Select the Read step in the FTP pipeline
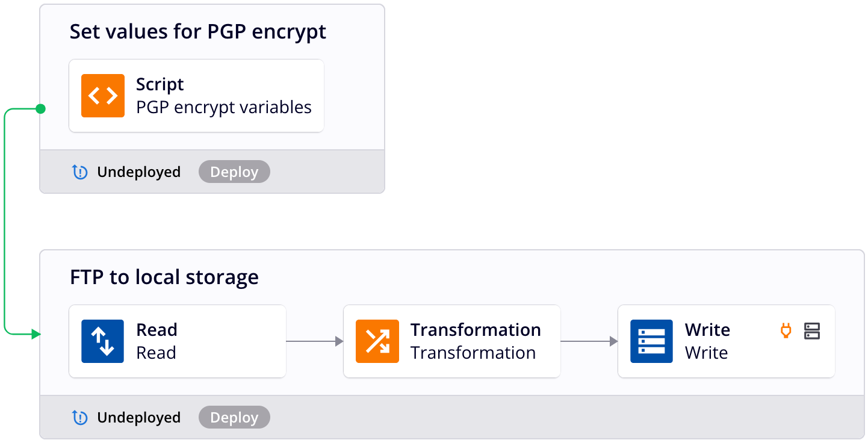The image size is (868, 443). coord(177,341)
